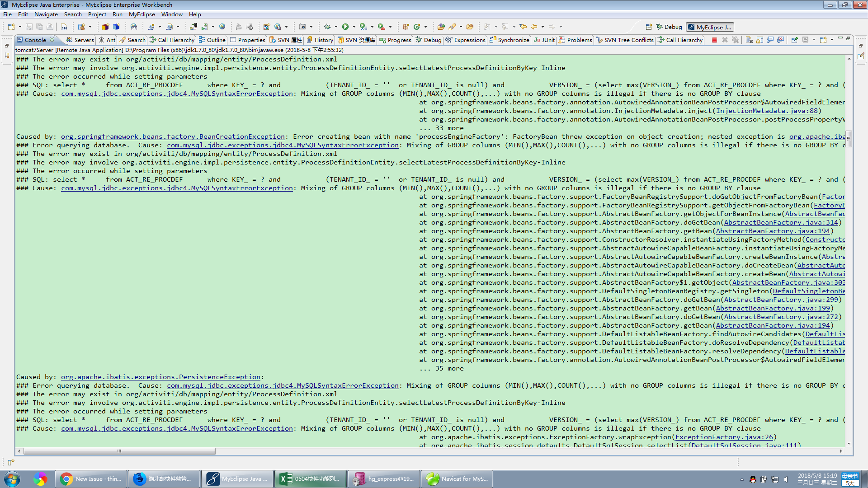
Task: Click the Forward navigation arrow
Action: [x=552, y=27]
